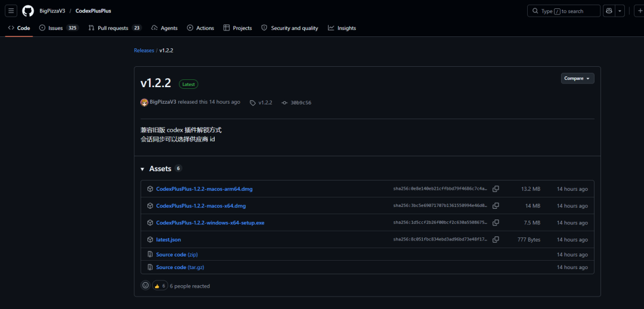Open the Insights tab
The image size is (644, 309).
point(342,28)
